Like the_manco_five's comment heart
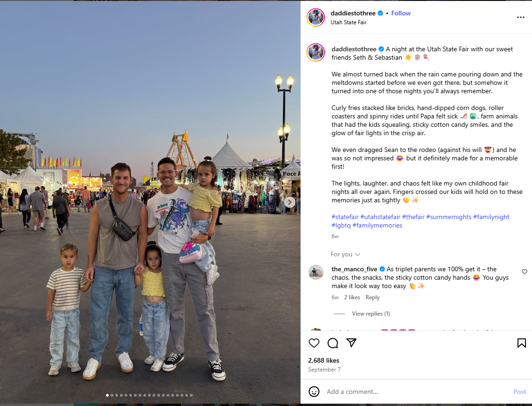 [524, 272]
